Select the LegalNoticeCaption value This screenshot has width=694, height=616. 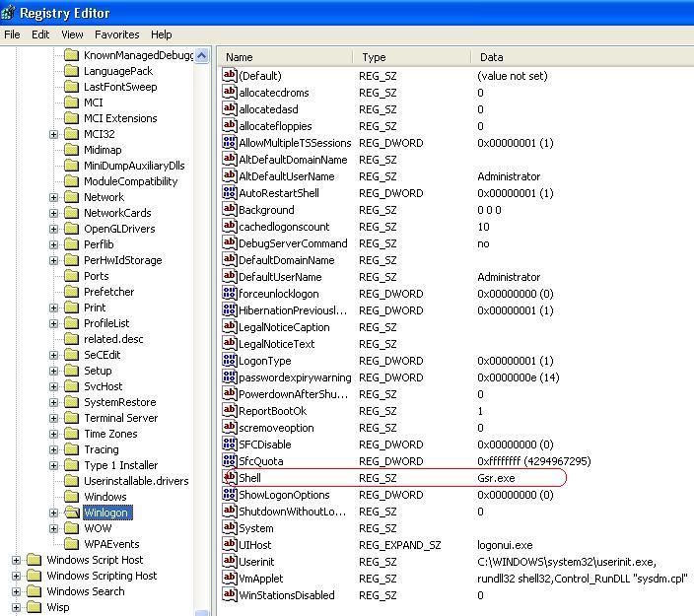coord(284,327)
